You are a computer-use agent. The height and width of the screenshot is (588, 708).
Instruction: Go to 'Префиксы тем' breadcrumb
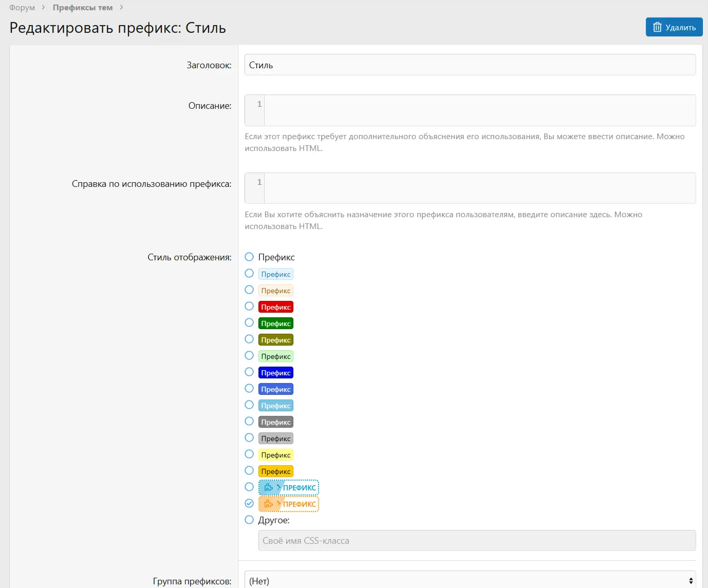(x=83, y=8)
